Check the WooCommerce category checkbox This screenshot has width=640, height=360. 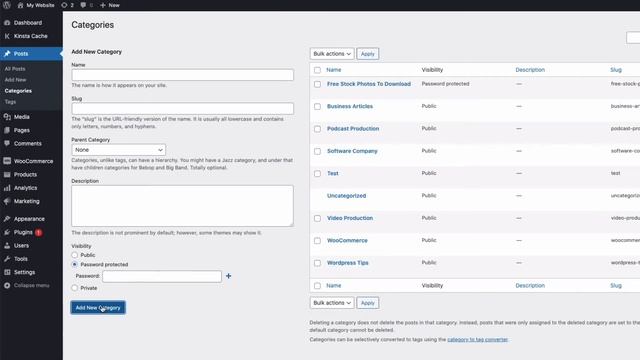(318, 241)
